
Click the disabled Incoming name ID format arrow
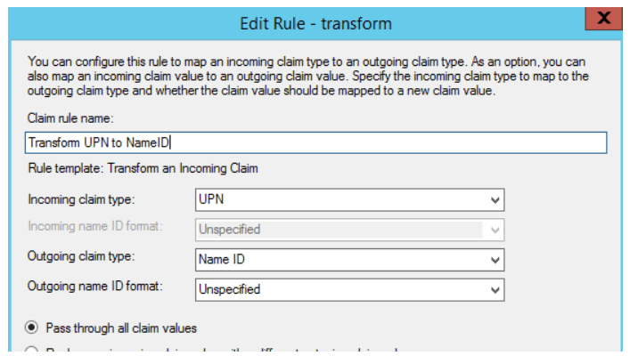pyautogui.click(x=493, y=230)
